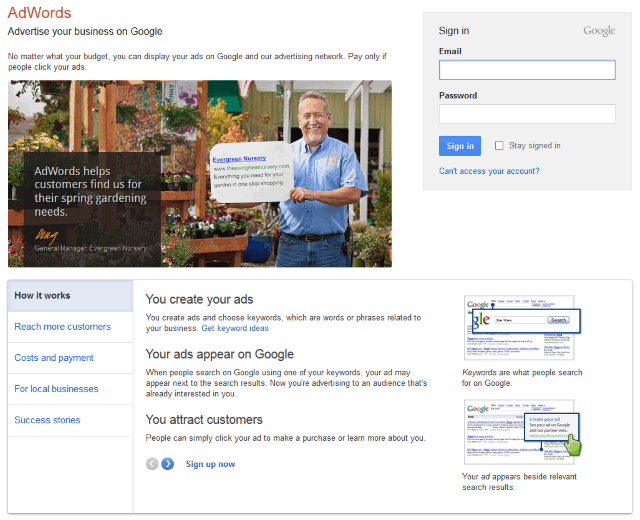Open the Can't access your account link

tap(489, 171)
